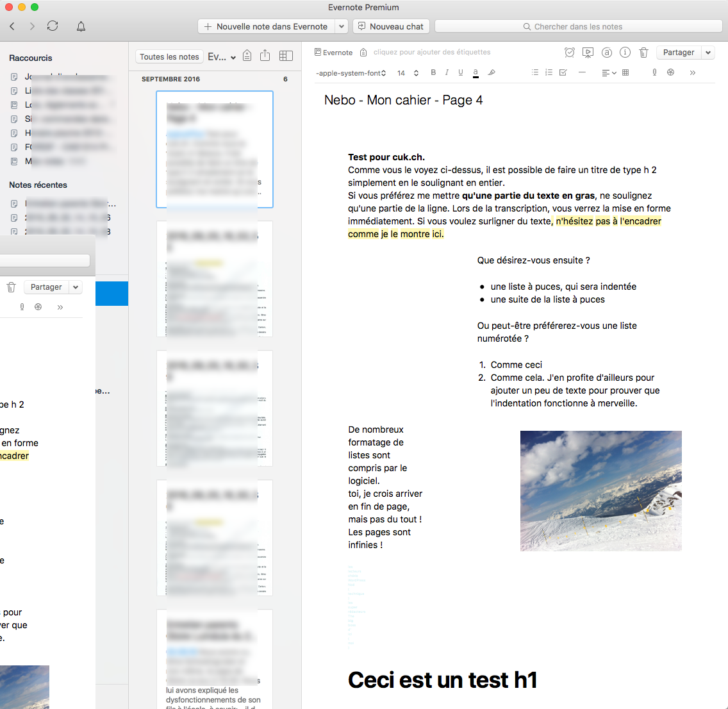728x709 pixels.
Task: Show Toutes les notes
Action: point(169,56)
